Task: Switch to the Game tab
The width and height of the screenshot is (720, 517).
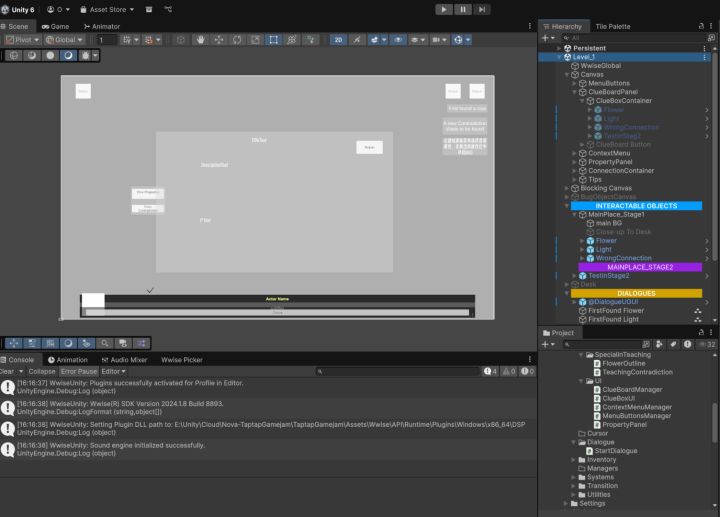Action: click(x=56, y=26)
